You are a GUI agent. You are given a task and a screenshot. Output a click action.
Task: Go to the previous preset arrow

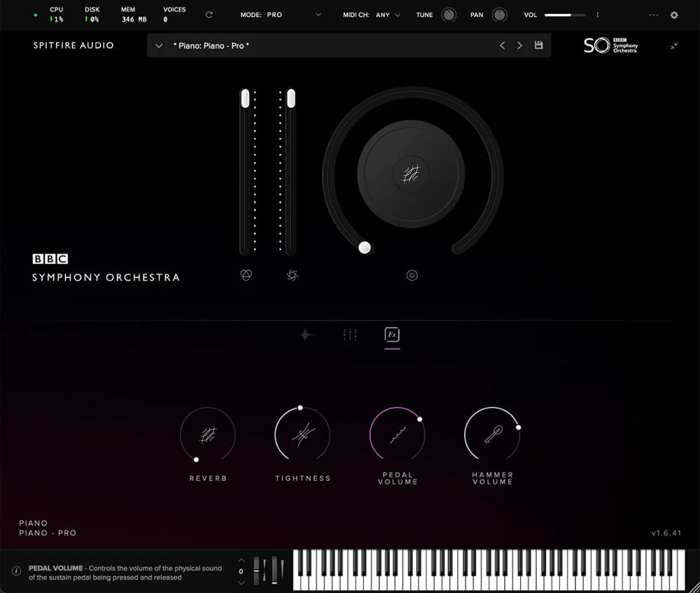502,46
